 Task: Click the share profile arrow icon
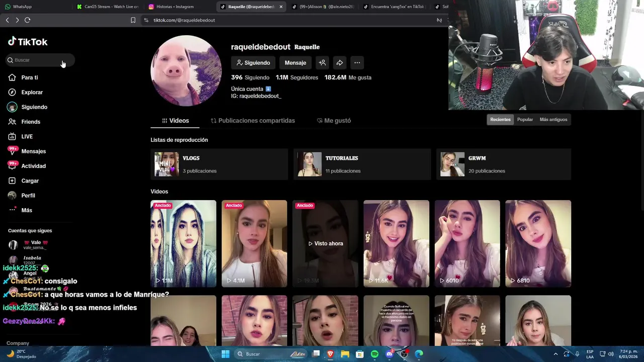coord(340,63)
